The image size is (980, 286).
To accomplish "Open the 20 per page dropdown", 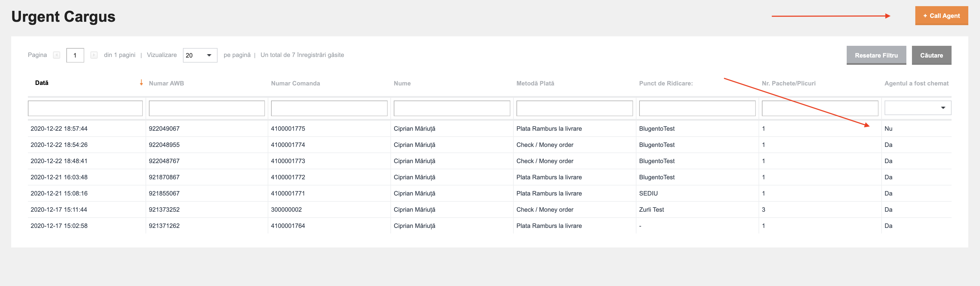I will coord(200,55).
